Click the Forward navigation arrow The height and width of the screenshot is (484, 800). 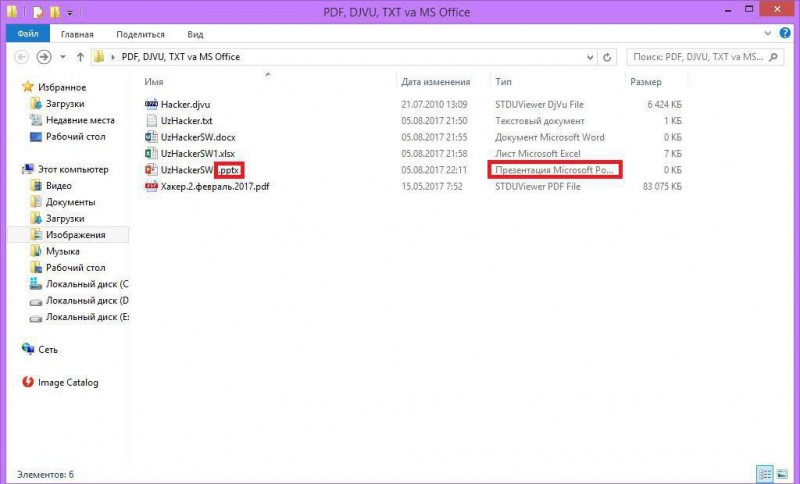(x=44, y=57)
